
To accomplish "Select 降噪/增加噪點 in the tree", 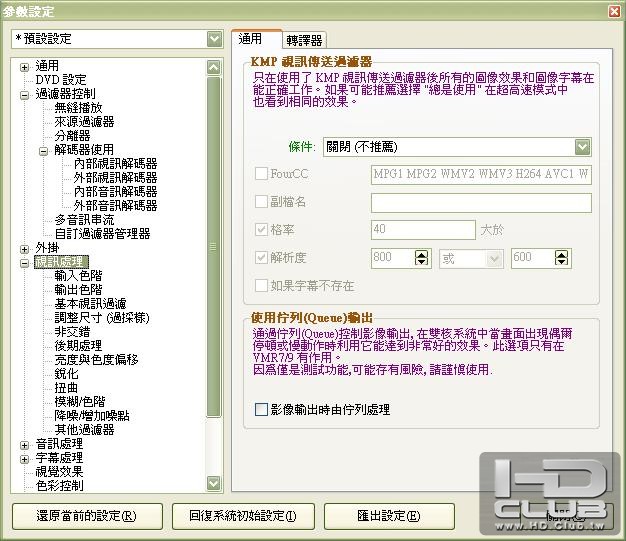I will pos(92,416).
